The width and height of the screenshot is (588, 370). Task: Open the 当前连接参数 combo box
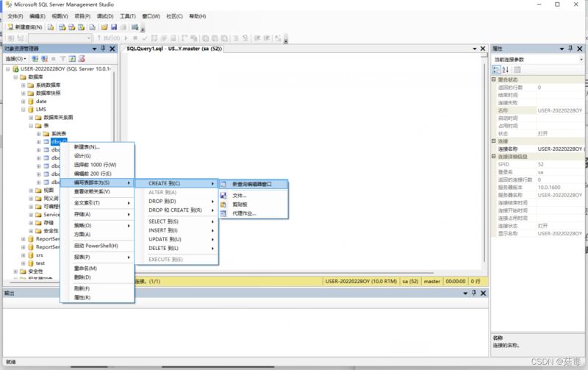click(x=538, y=60)
